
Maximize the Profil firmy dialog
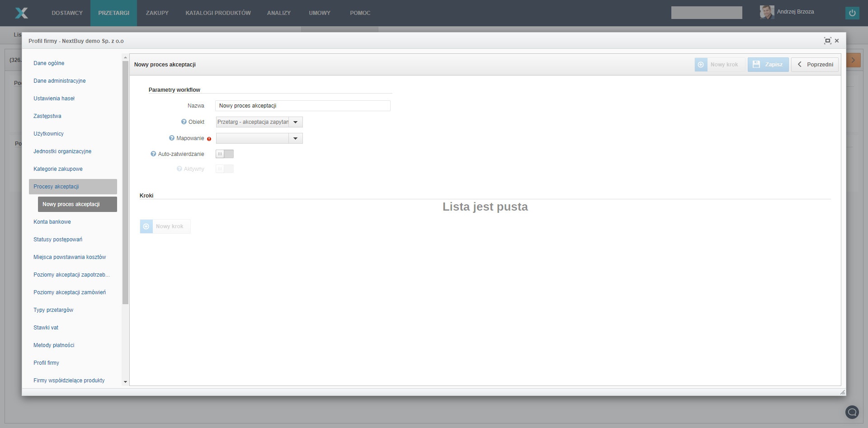click(827, 41)
